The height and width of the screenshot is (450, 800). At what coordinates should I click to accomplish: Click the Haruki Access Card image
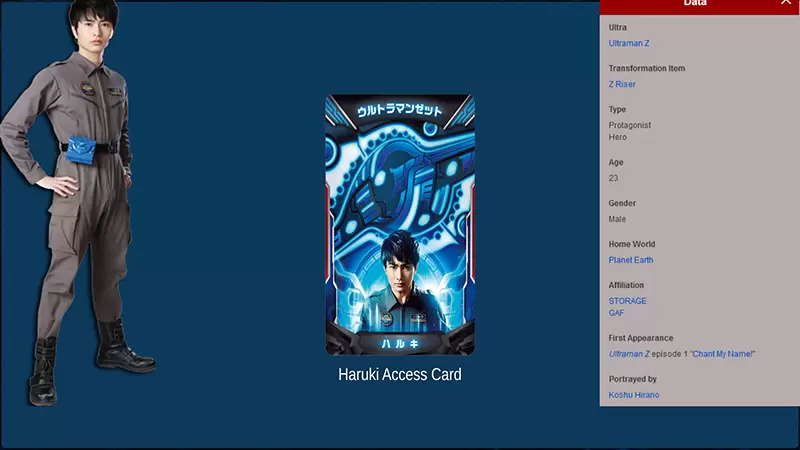[x=400, y=225]
